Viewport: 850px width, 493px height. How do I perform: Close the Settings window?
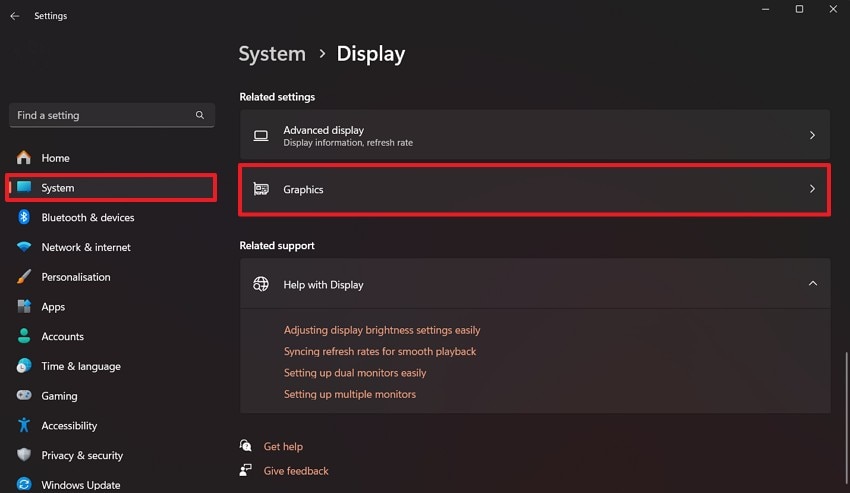pyautogui.click(x=833, y=9)
